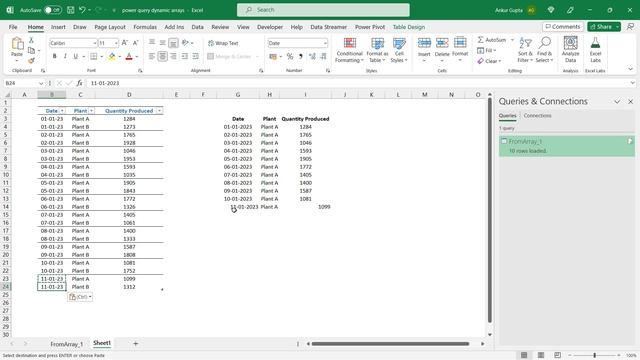Click the Format cells icon

460,43
